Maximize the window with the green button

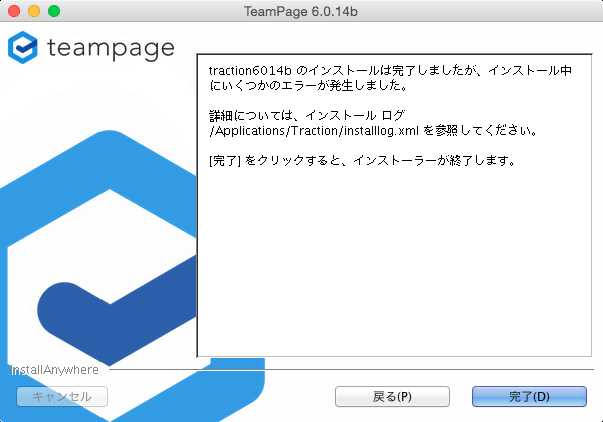click(54, 10)
